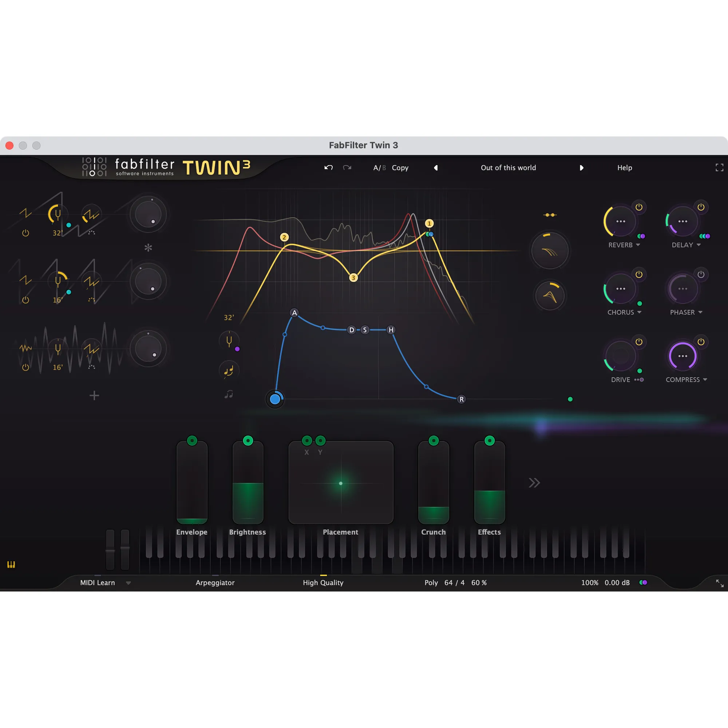
Task: Enable the Phaser effect power button
Action: [x=701, y=275]
